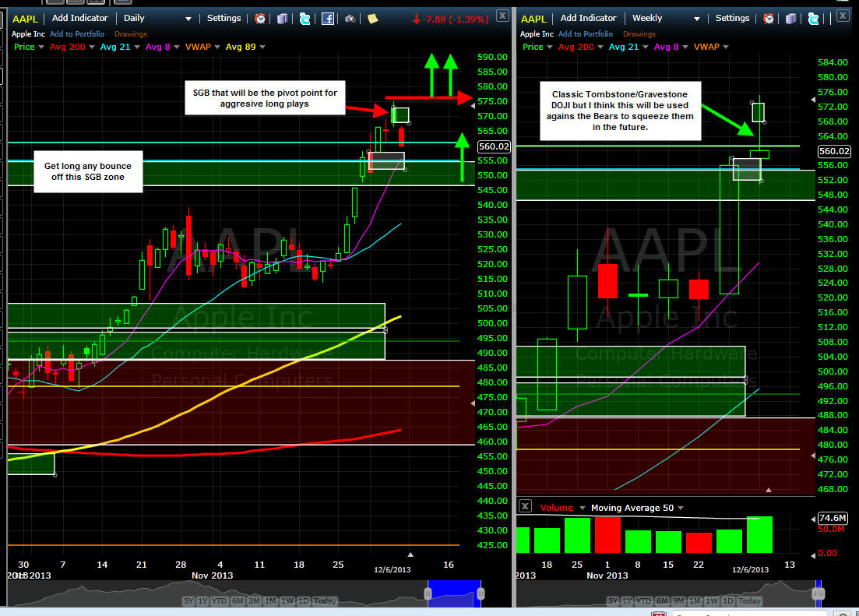Click Add Indicator in Weekly chart
The width and height of the screenshot is (859, 616).
coord(588,18)
